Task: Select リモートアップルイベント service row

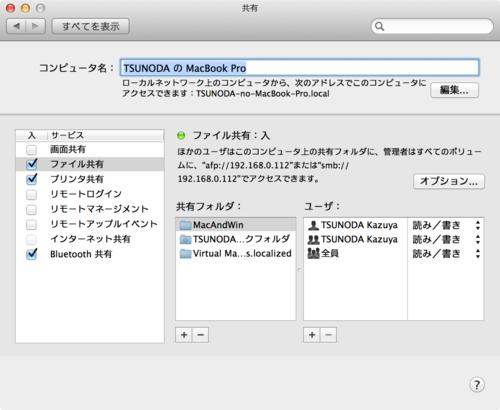Action: point(90,224)
